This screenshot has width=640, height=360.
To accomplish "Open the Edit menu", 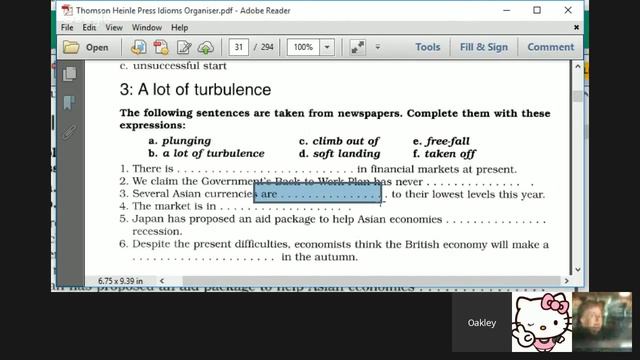I will tap(89, 27).
